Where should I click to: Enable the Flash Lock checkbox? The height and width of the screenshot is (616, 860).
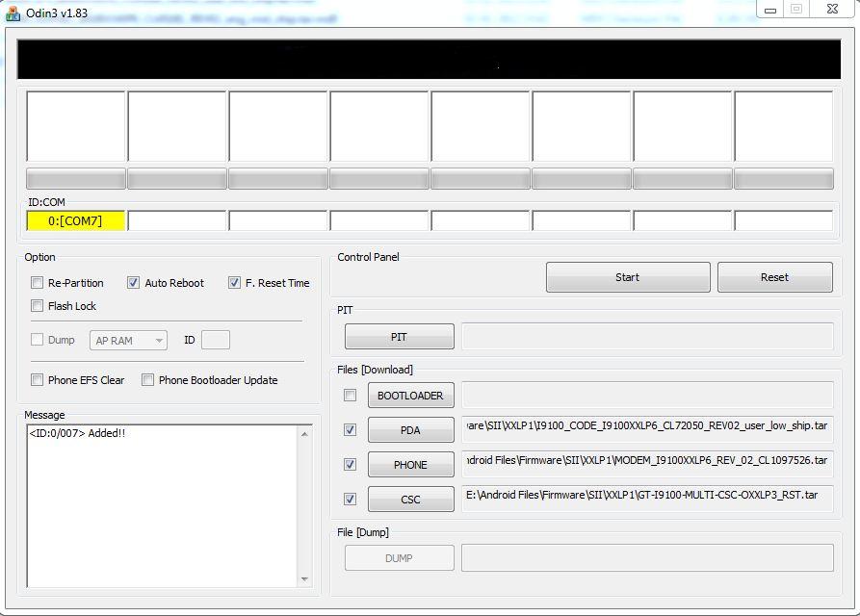37,306
